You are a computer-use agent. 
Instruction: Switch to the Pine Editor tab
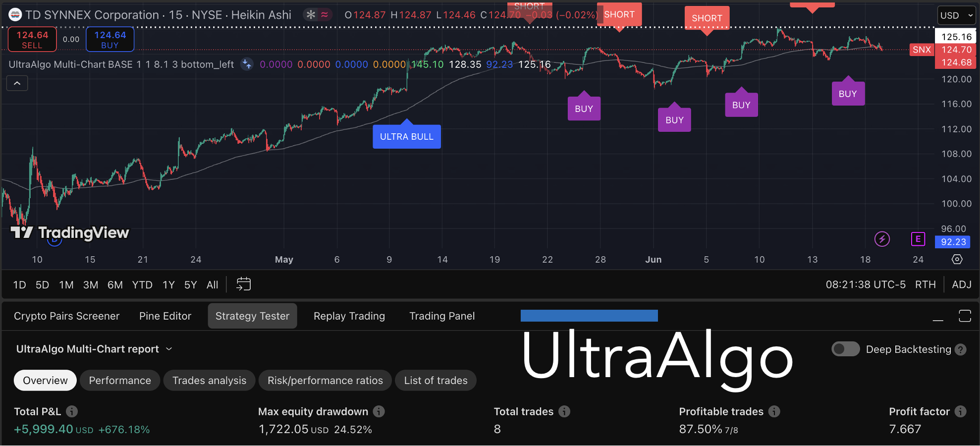click(x=165, y=316)
